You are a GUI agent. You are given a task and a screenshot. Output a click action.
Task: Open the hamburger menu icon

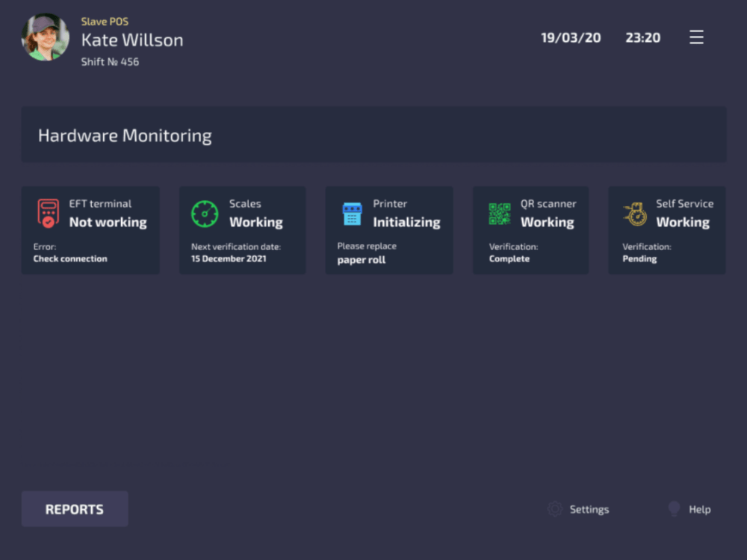coord(696,37)
